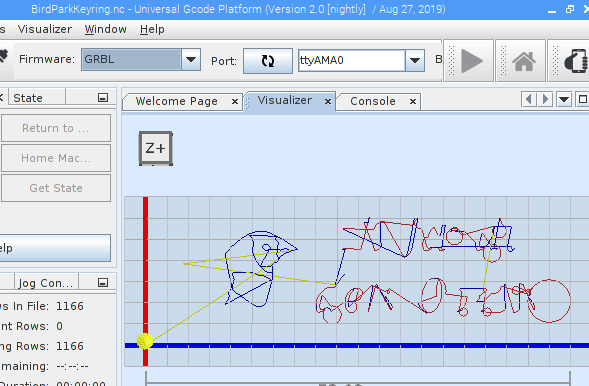
Task: Switch to the Console tab
Action: (x=373, y=101)
